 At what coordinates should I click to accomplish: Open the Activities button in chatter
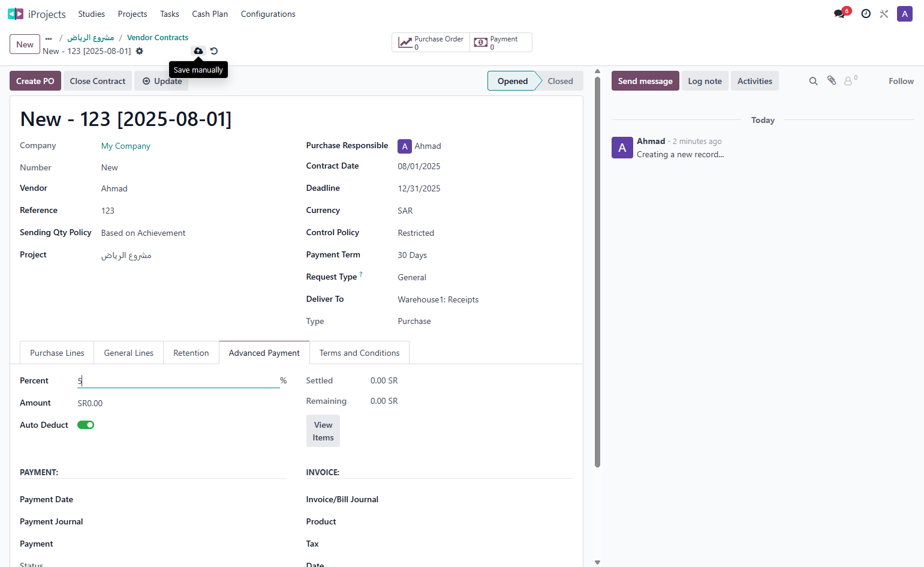point(755,81)
